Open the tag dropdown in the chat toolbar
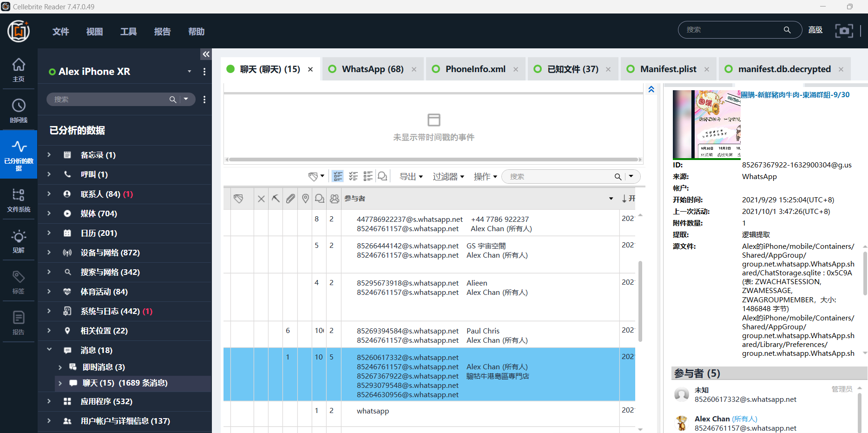868x433 pixels. pos(316,176)
